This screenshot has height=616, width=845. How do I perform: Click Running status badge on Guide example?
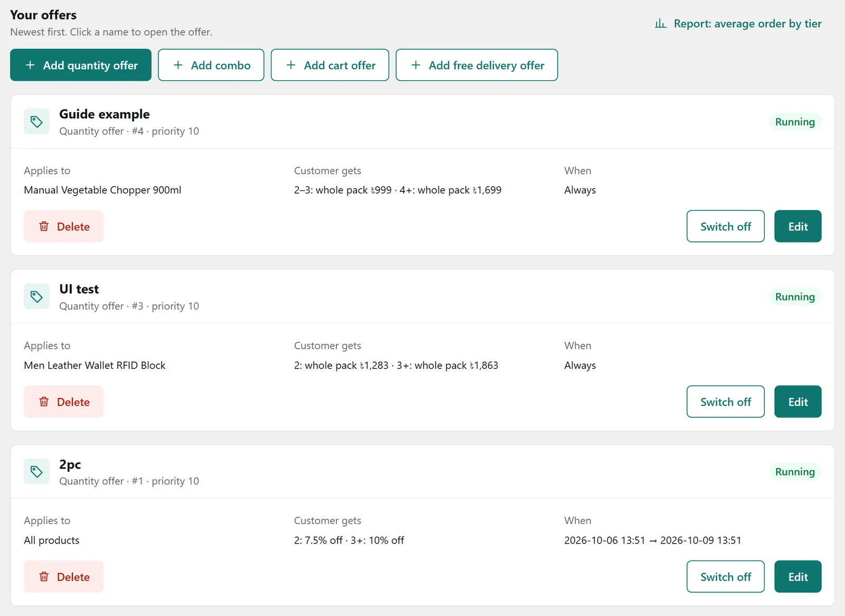795,122
